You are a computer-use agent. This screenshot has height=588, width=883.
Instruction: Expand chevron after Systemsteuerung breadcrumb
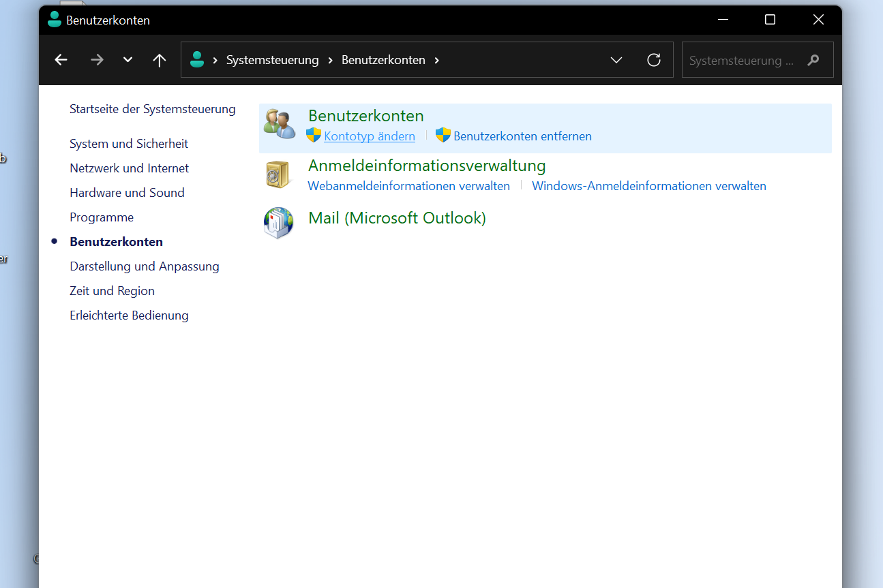330,60
